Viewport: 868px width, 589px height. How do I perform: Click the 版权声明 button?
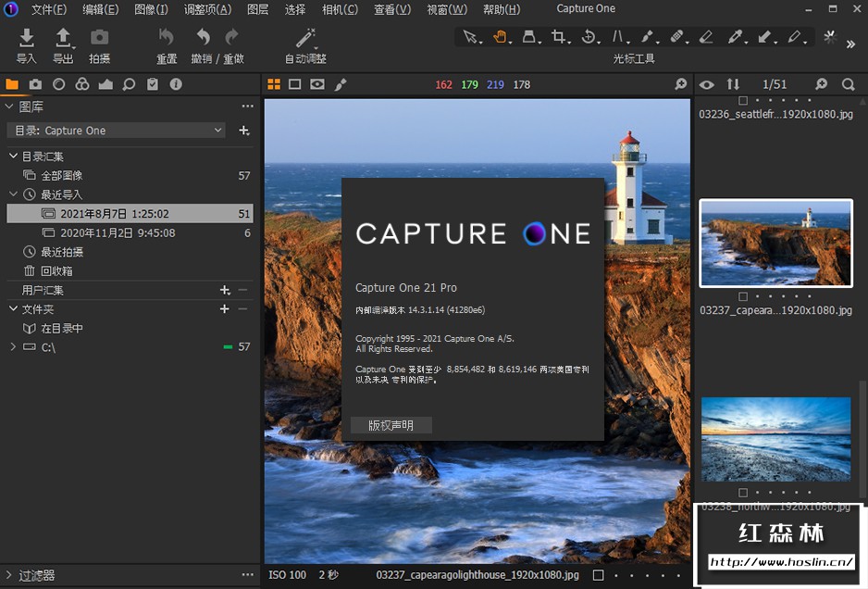(391, 426)
